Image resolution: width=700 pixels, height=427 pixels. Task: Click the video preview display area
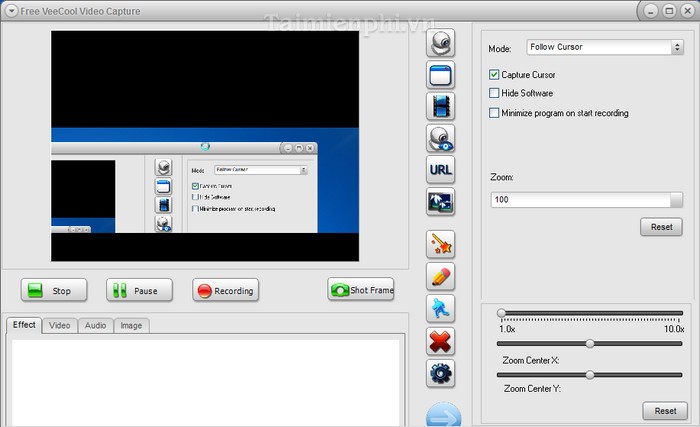205,146
